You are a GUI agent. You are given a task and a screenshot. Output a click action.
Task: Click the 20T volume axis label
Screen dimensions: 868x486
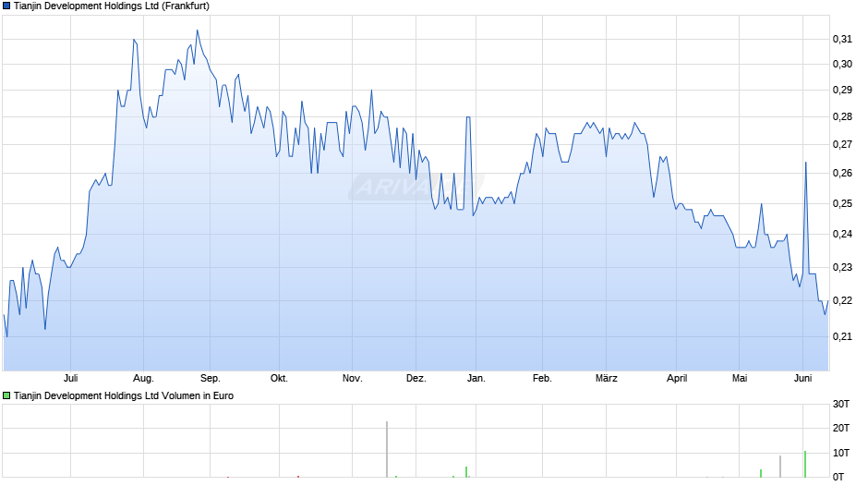click(x=841, y=428)
